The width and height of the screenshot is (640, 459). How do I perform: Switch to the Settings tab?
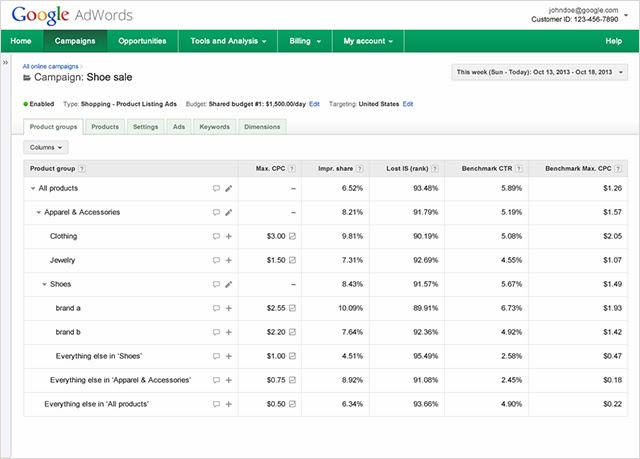click(x=145, y=127)
